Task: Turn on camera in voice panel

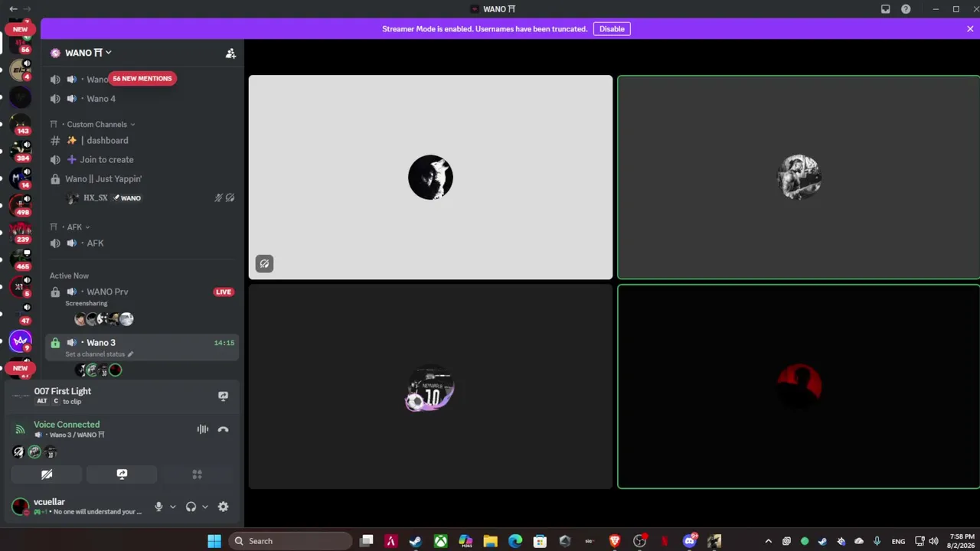Action: pyautogui.click(x=47, y=474)
